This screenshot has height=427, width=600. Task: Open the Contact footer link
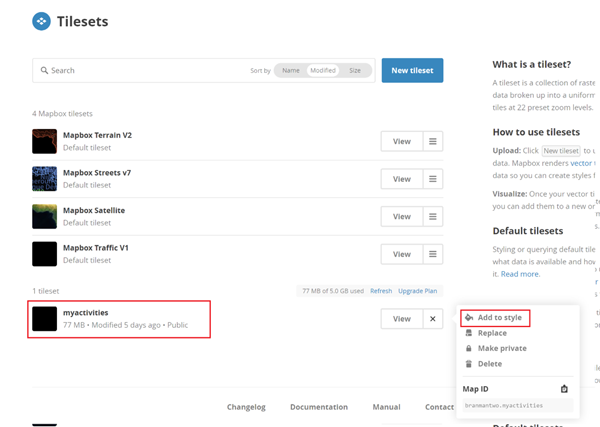pyautogui.click(x=439, y=407)
